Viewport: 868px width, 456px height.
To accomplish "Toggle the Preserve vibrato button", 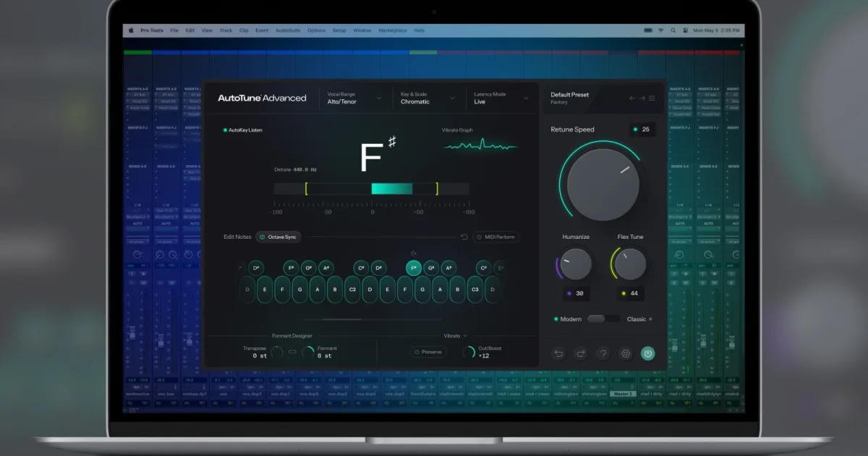I will coord(428,352).
